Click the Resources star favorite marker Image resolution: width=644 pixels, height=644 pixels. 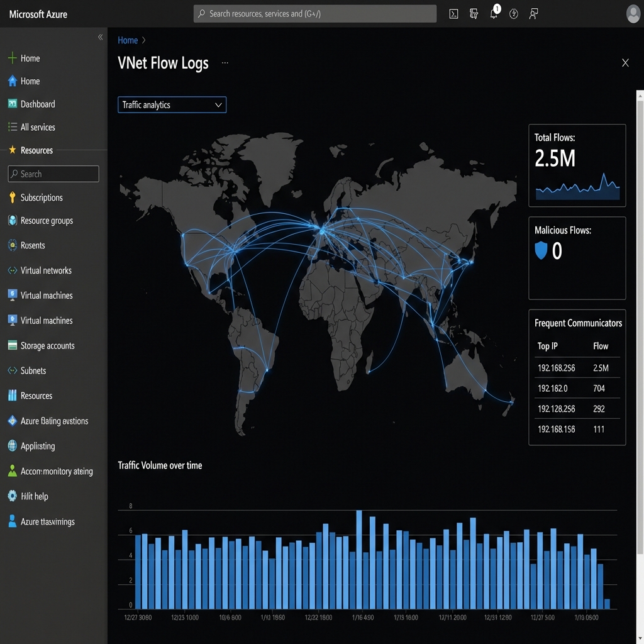[x=13, y=150]
